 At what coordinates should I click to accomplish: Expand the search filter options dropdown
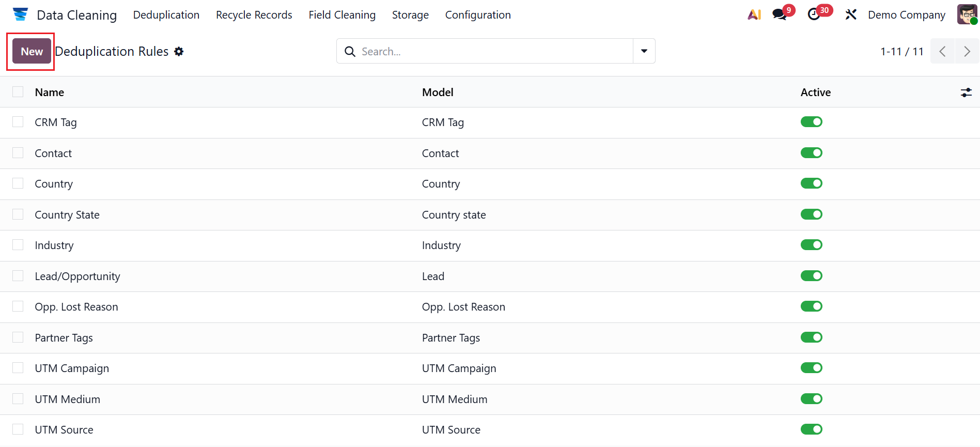tap(644, 51)
